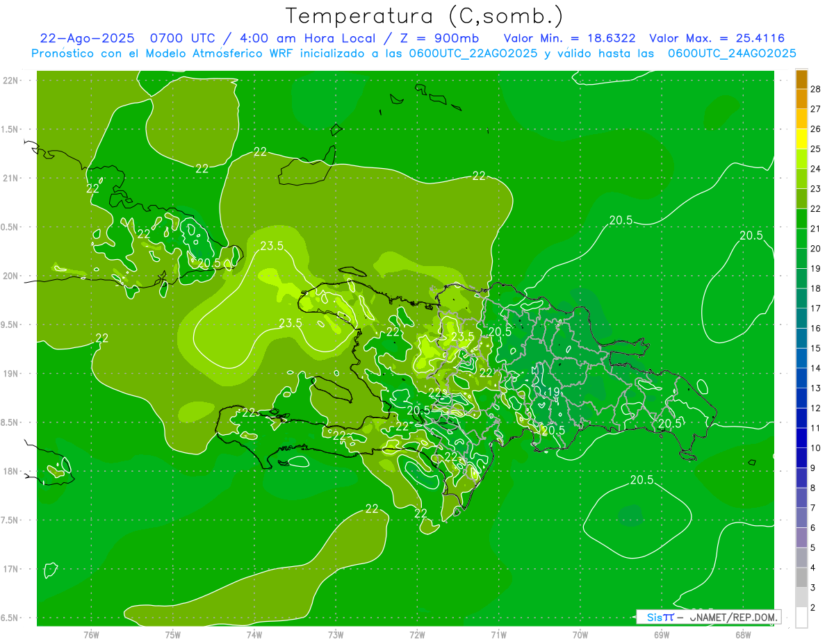Click the contour label '19' over the Dominican Republic
834x644 pixels.
(553, 392)
